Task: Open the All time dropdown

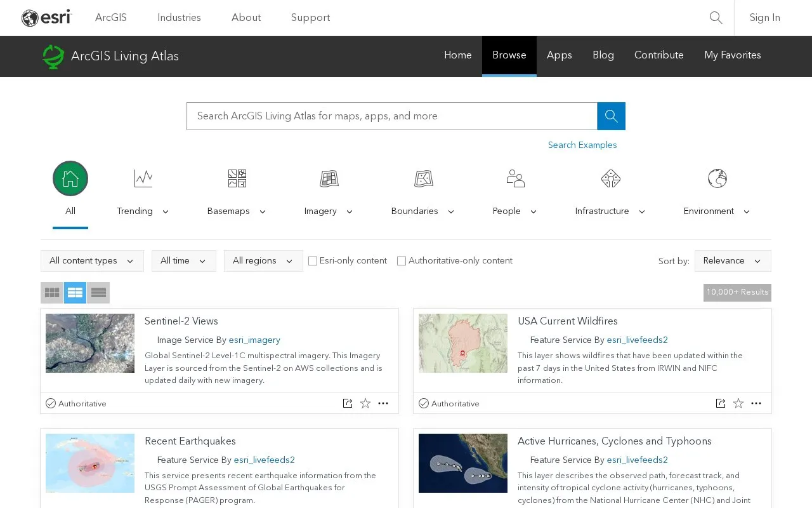Action: (x=184, y=261)
